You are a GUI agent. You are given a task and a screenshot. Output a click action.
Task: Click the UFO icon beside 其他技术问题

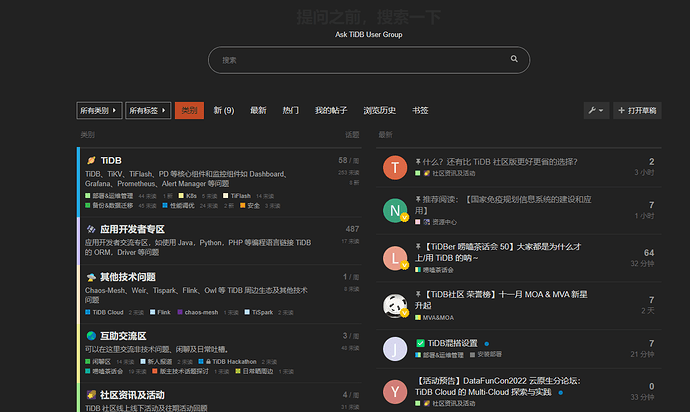[91, 277]
